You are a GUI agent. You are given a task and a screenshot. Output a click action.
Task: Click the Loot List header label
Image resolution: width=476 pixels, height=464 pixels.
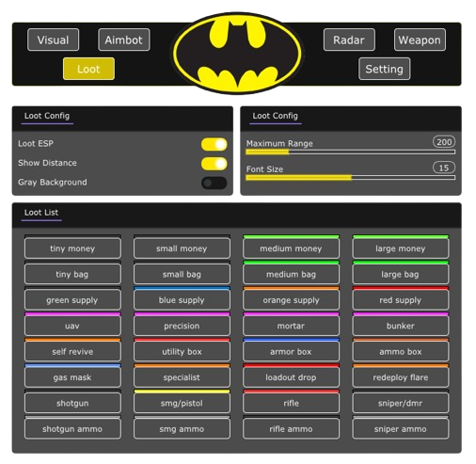[x=41, y=213]
